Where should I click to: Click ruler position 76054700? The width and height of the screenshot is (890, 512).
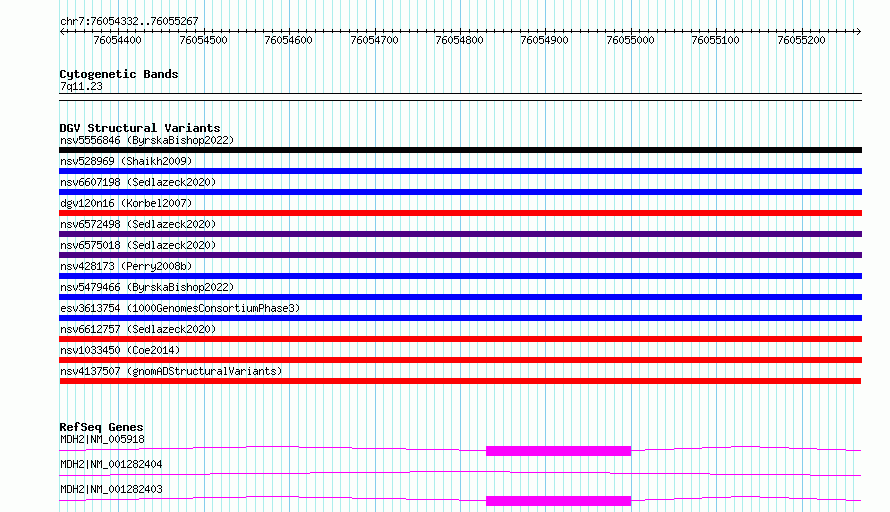375,40
